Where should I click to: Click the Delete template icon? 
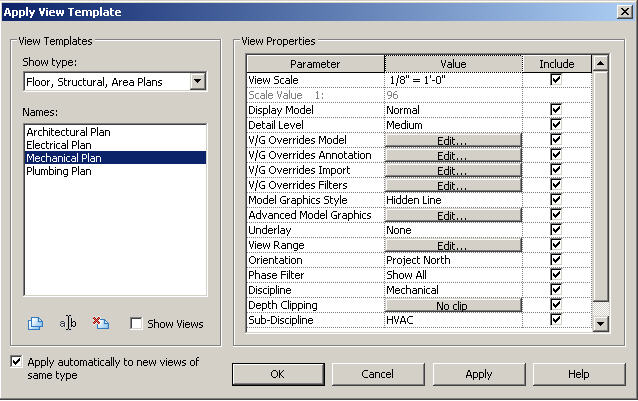pos(101,323)
